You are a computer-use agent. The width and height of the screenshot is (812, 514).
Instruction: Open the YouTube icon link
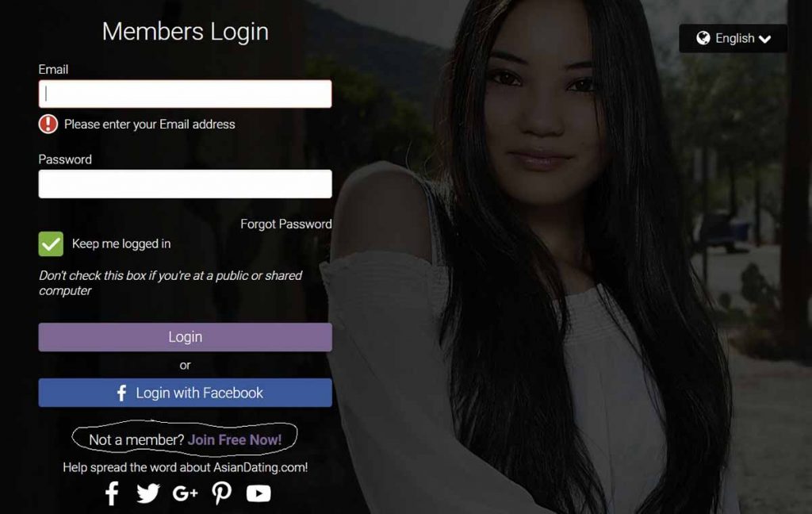259,493
